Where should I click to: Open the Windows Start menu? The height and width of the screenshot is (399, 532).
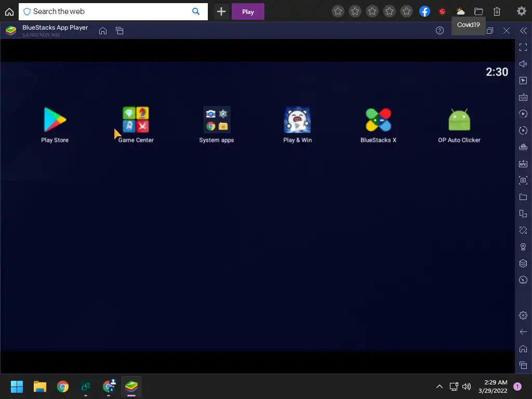pyautogui.click(x=17, y=387)
